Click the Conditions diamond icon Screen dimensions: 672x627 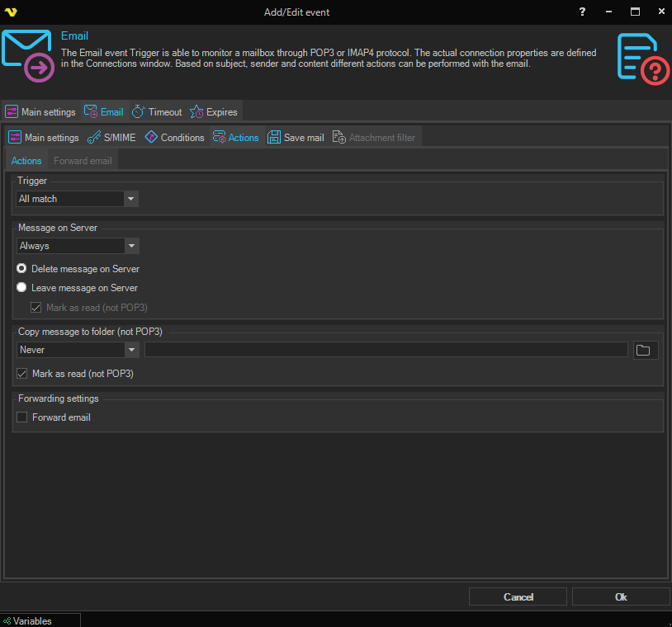(151, 138)
